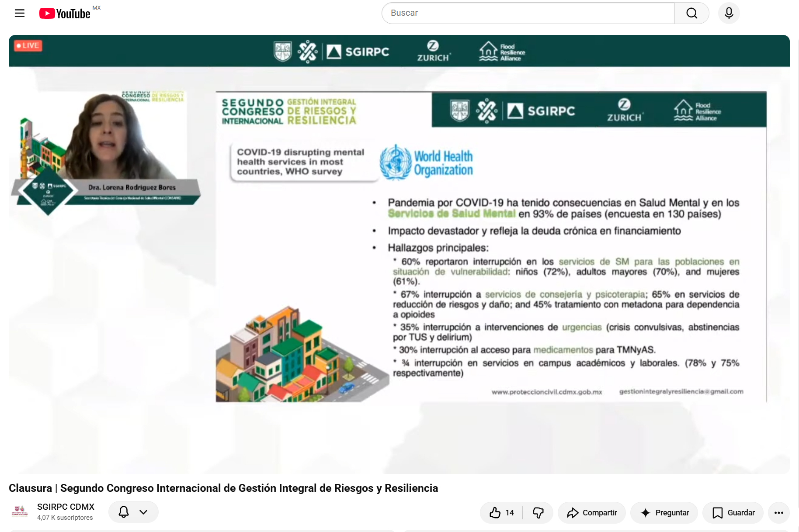Viewport: 799px width, 532px height.
Task: Click the Preguntar ask button
Action: 664,512
